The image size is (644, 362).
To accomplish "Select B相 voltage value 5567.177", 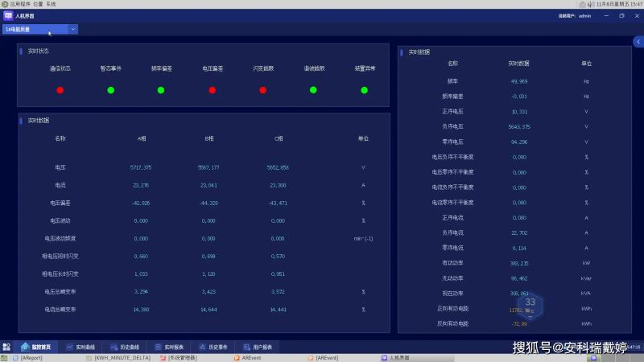I will (208, 167).
